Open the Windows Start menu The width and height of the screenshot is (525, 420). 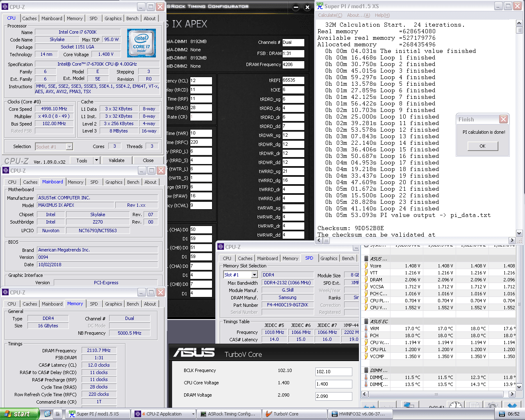20,414
